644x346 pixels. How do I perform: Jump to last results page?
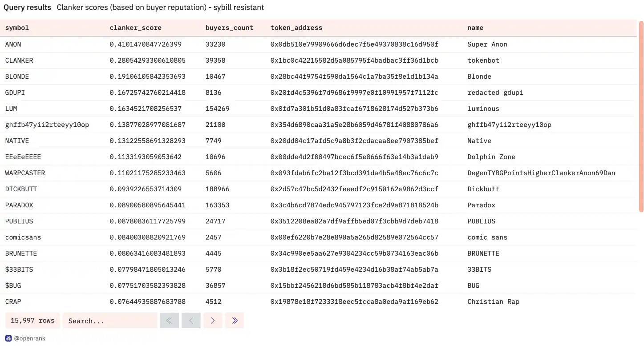[x=235, y=321]
